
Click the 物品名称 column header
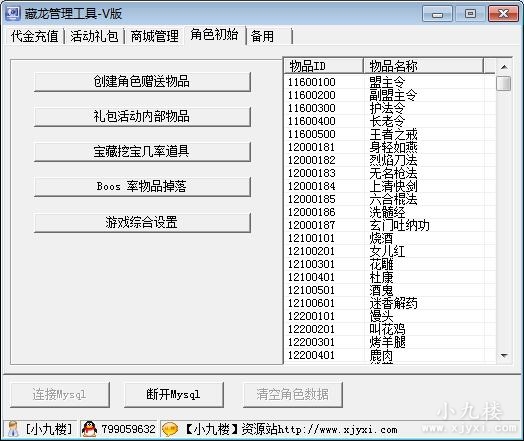[423, 66]
